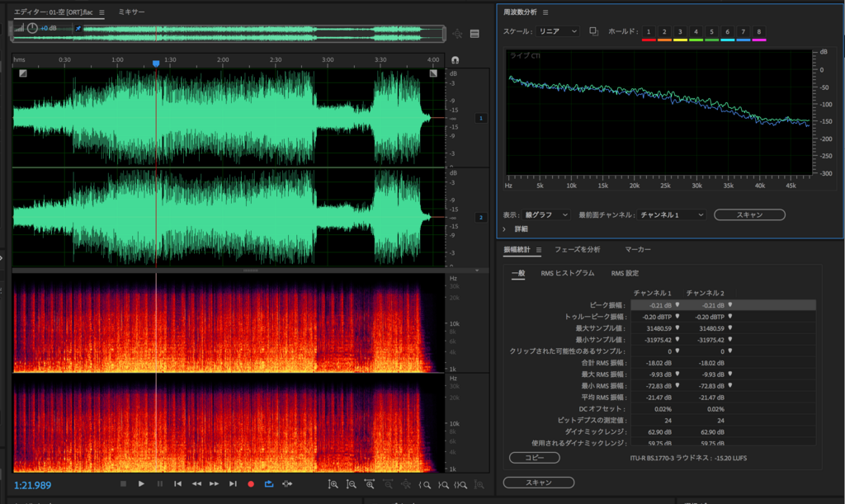Click marker arrow beside 最小サンプル値 channel 1

(677, 339)
